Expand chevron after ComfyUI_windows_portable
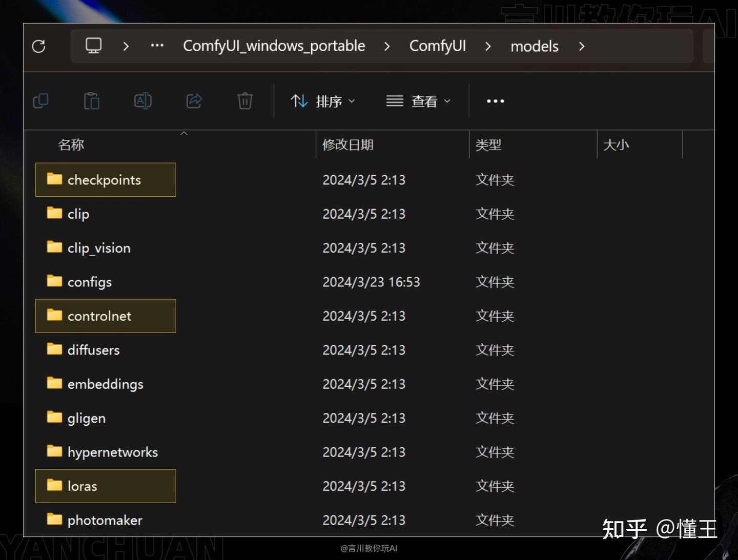Screen dimensions: 738x560 tap(387, 46)
